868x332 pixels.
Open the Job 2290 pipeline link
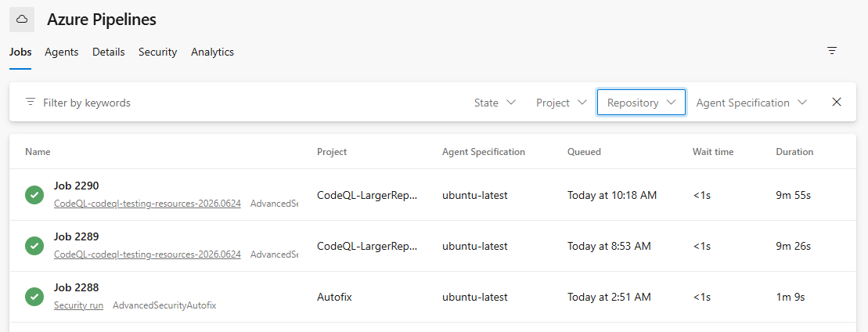(147, 204)
